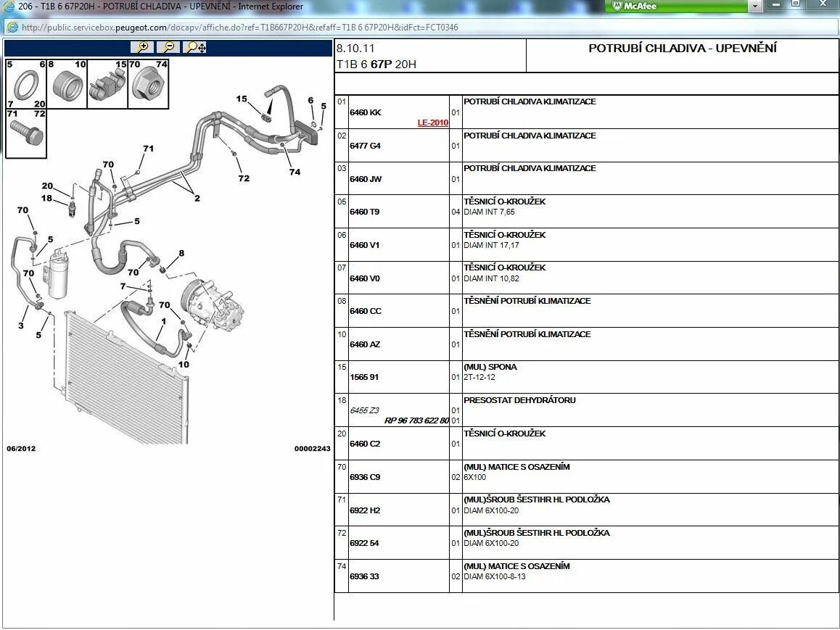Select part number 6460 CC
This screenshot has width=840, height=630.
point(366,311)
